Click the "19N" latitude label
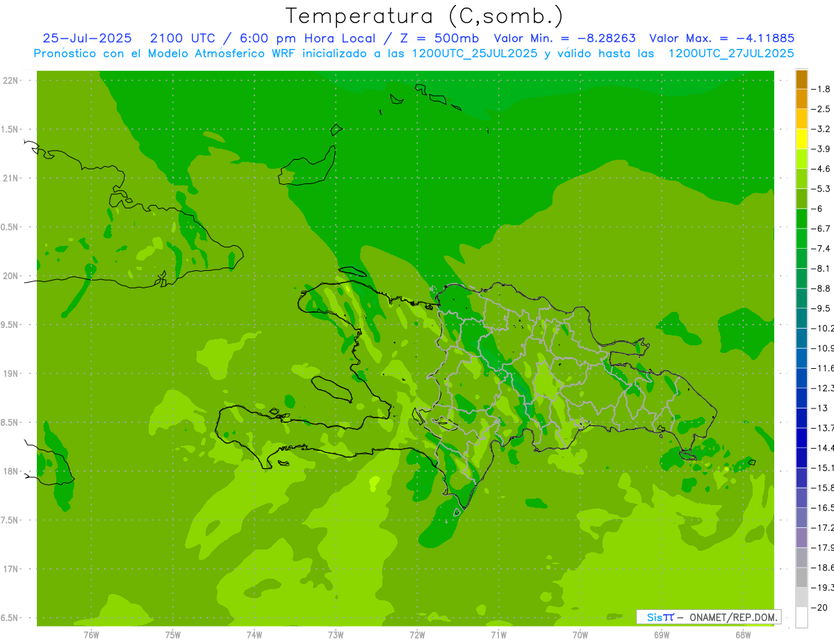834x644 pixels. coord(11,374)
